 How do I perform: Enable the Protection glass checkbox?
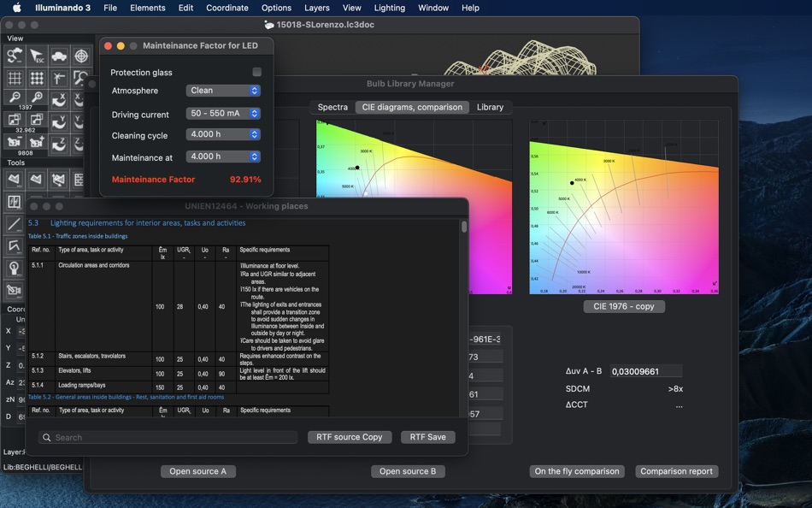pos(257,72)
